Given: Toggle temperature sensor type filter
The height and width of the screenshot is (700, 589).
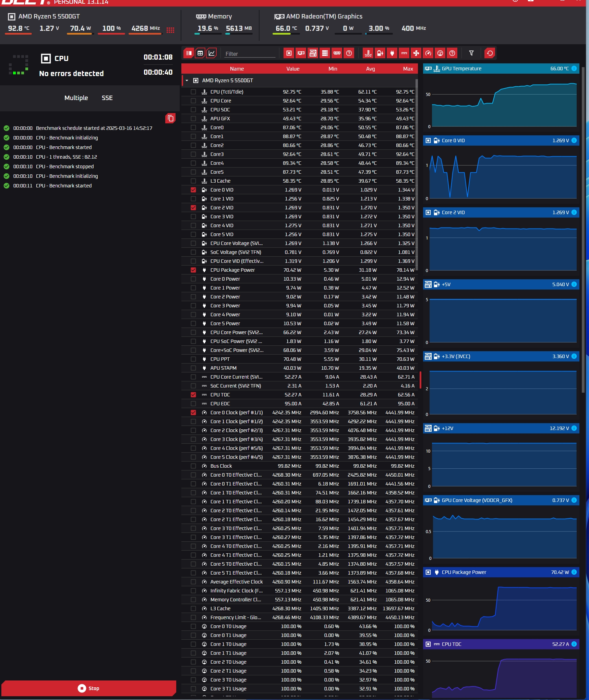Looking at the screenshot, I should coord(368,53).
